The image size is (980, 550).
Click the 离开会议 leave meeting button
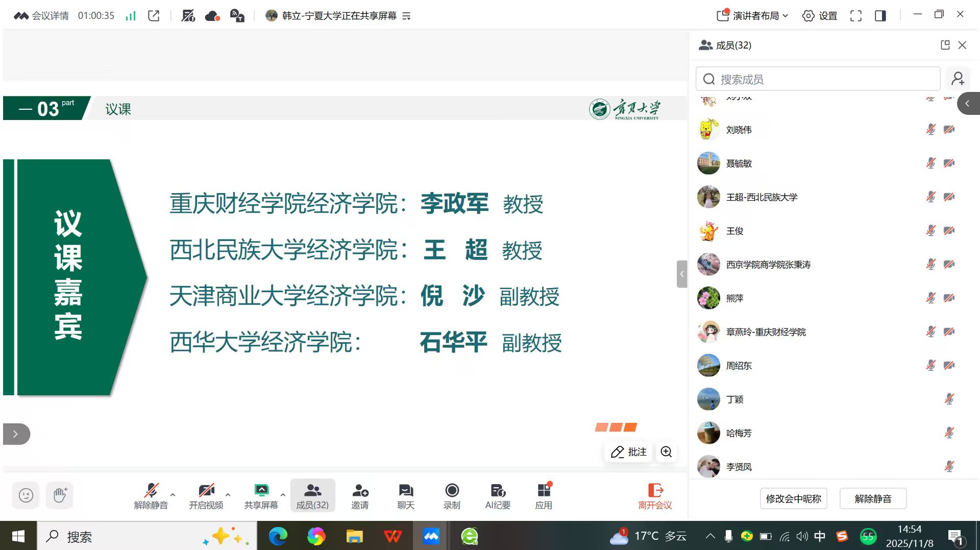655,496
